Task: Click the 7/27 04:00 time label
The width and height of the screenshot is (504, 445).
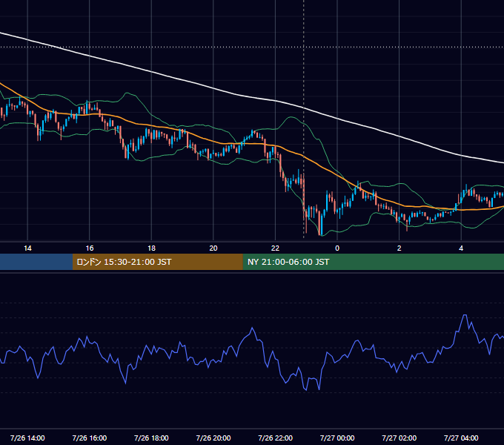Action: (461, 438)
